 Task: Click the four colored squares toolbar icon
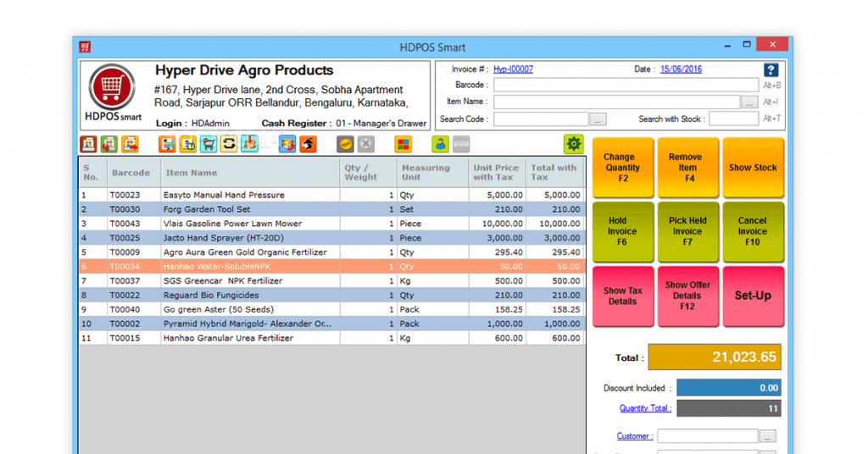(x=403, y=144)
